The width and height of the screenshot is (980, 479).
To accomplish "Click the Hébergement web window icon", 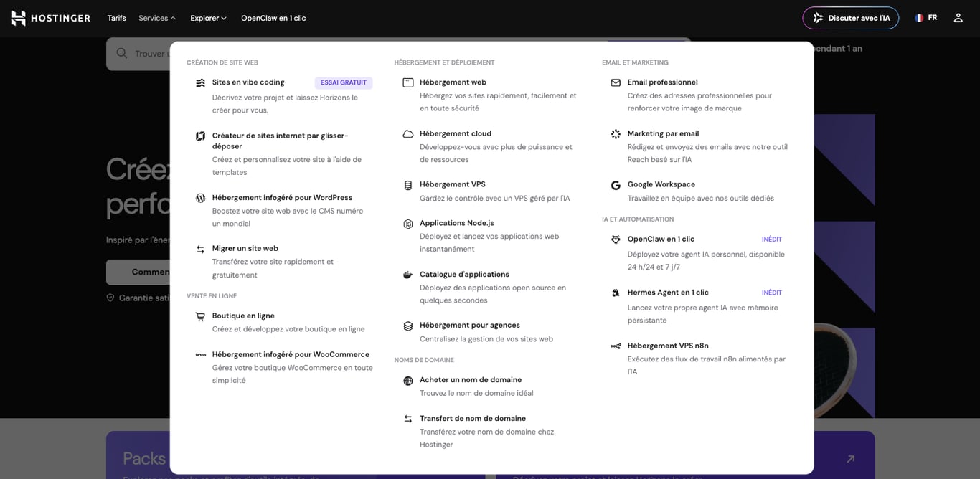I will point(408,82).
